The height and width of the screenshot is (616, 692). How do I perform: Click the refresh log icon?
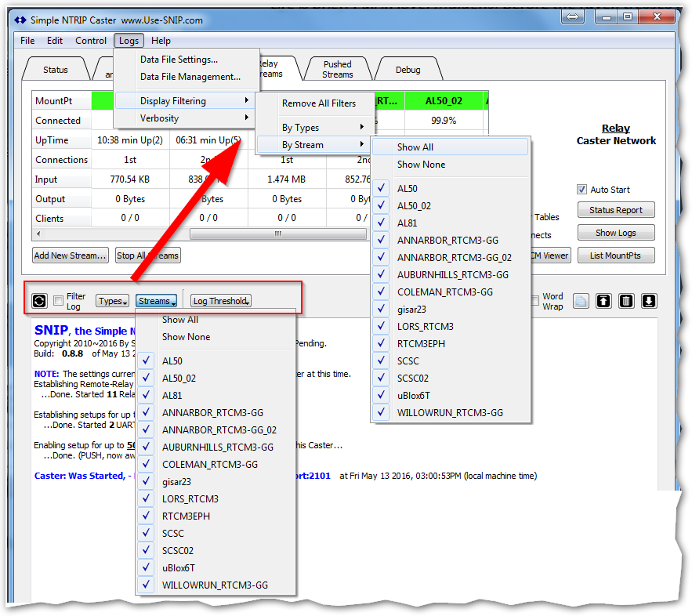pos(39,301)
